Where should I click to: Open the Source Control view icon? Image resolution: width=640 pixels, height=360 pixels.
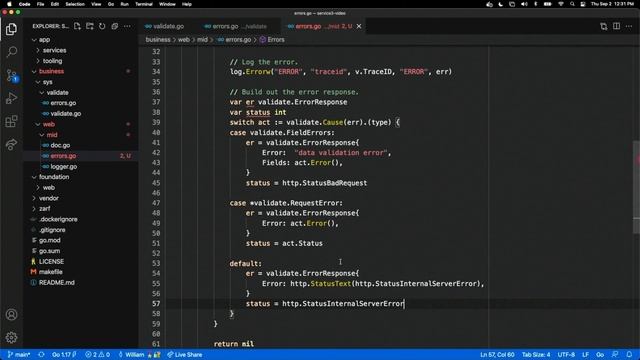(x=11, y=76)
